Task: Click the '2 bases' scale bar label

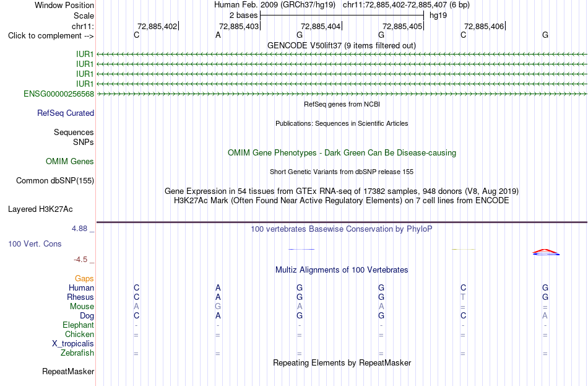Action: (243, 15)
